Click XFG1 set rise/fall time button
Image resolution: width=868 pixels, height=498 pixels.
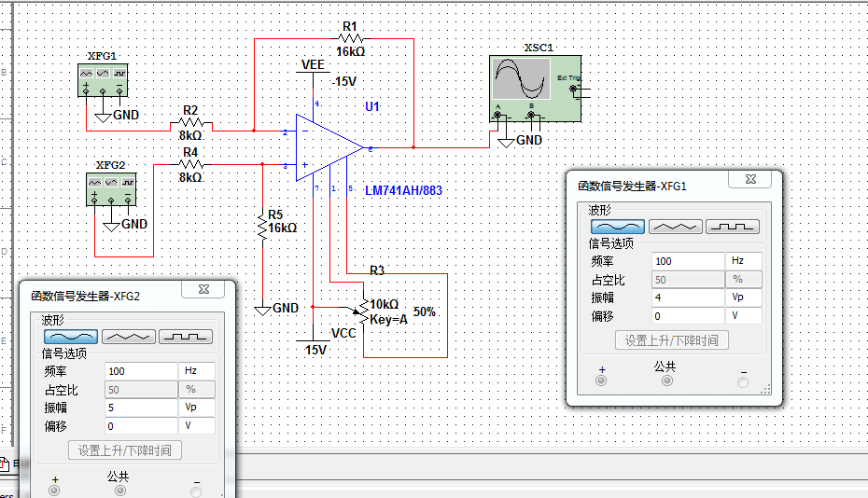point(671,340)
